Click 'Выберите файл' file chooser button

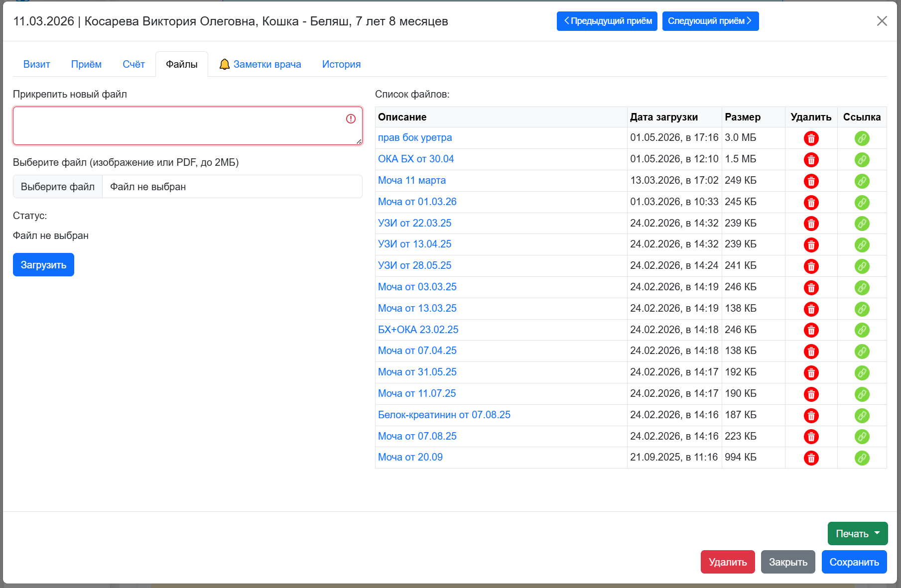click(58, 187)
